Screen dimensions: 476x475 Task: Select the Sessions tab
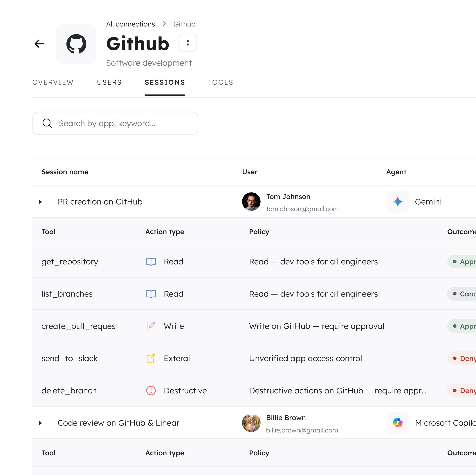[x=165, y=82]
